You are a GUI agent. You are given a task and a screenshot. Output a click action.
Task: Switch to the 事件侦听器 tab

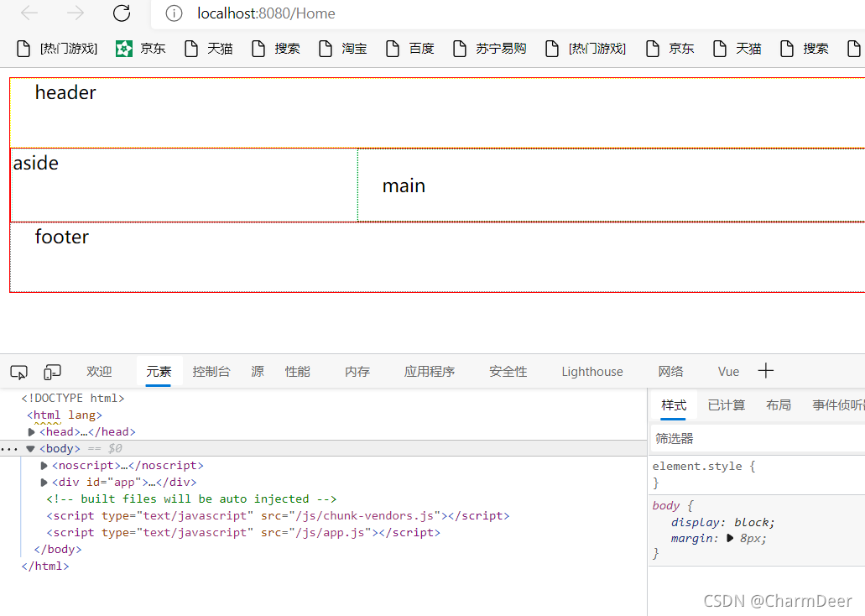pyautogui.click(x=838, y=405)
